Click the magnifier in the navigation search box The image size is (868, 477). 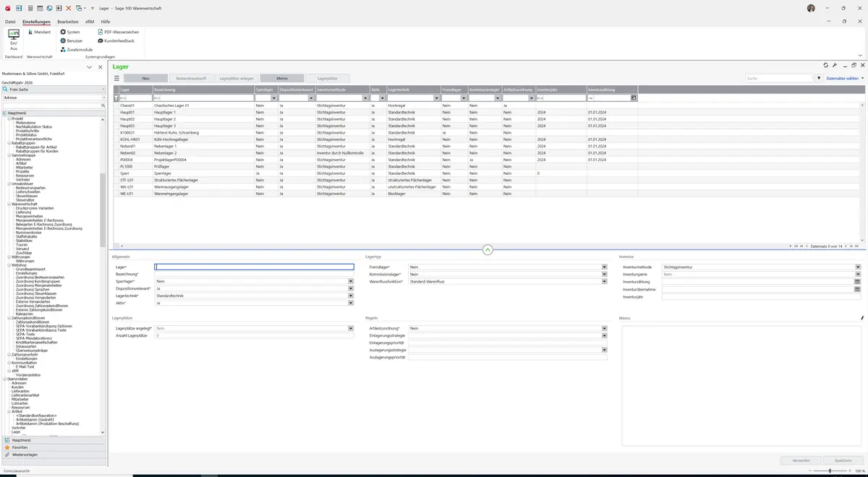coord(103,106)
